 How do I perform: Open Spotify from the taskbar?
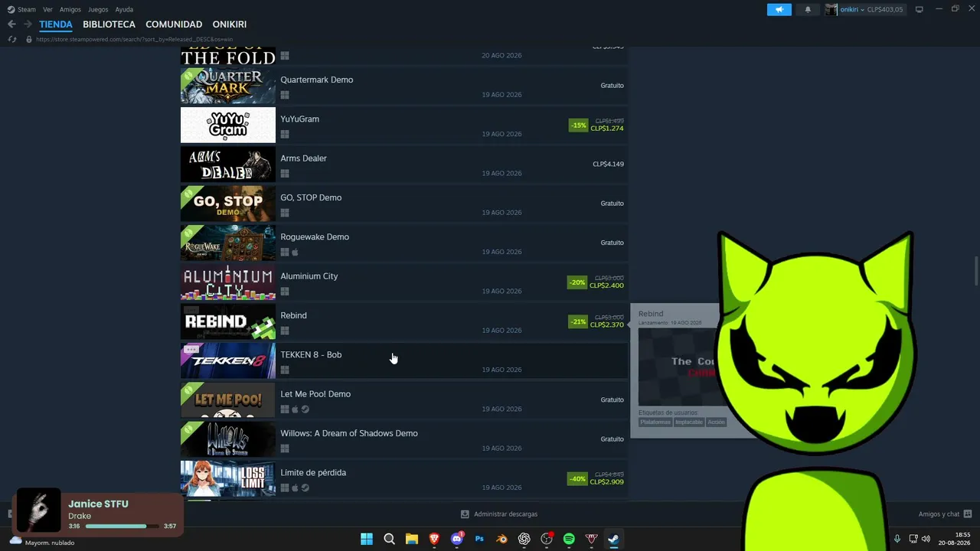tap(569, 539)
